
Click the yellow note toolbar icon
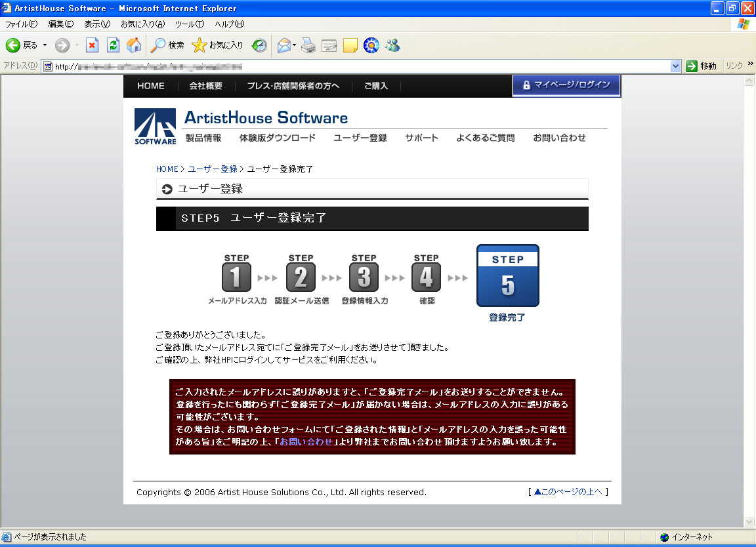point(350,45)
